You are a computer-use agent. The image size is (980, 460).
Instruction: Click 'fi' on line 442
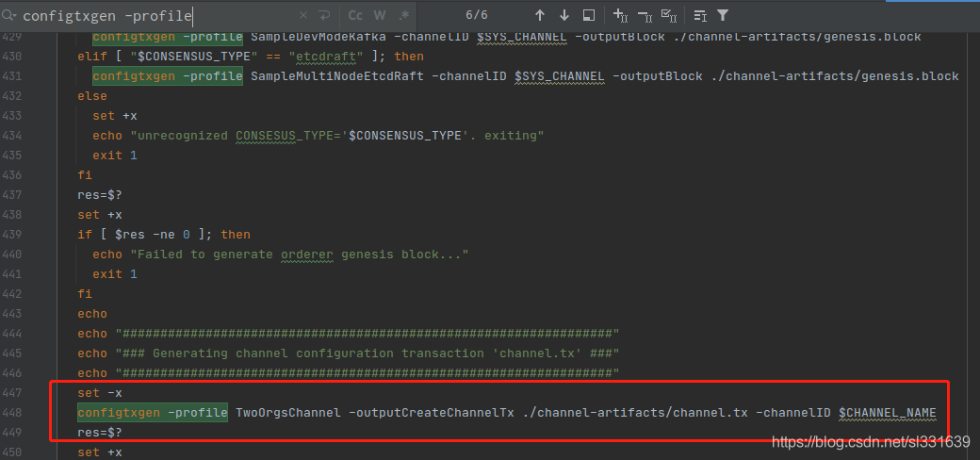(85, 294)
